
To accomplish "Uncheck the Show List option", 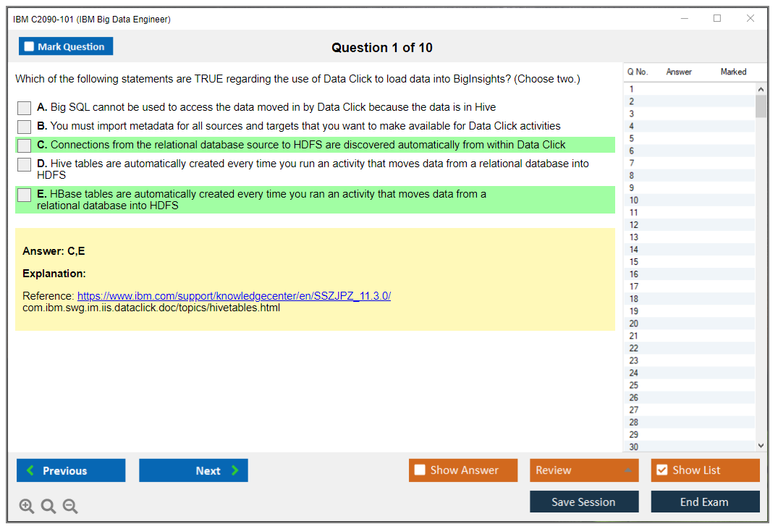I will 661,470.
